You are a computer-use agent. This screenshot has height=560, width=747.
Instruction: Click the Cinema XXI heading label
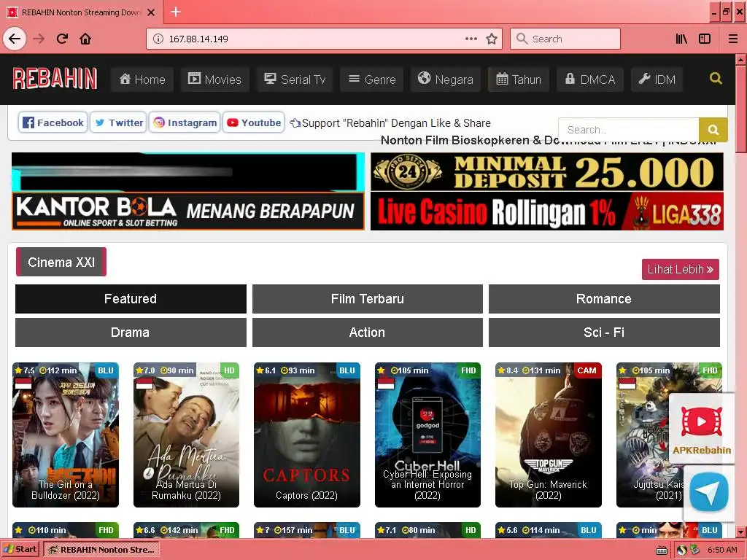(61, 262)
